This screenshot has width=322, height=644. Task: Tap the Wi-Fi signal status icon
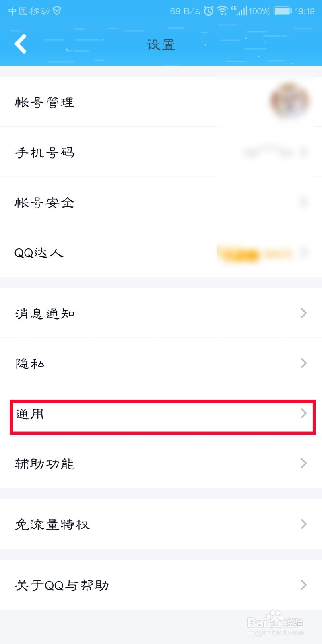click(x=222, y=11)
